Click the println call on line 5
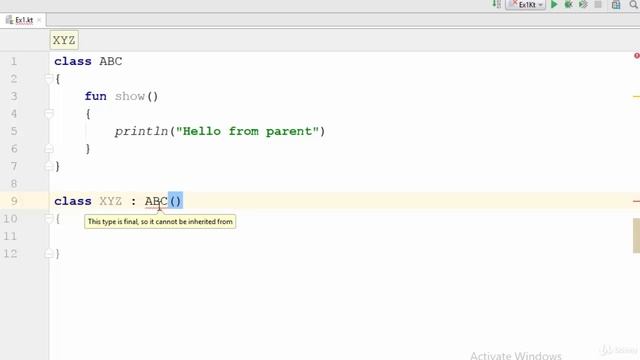 tap(141, 131)
